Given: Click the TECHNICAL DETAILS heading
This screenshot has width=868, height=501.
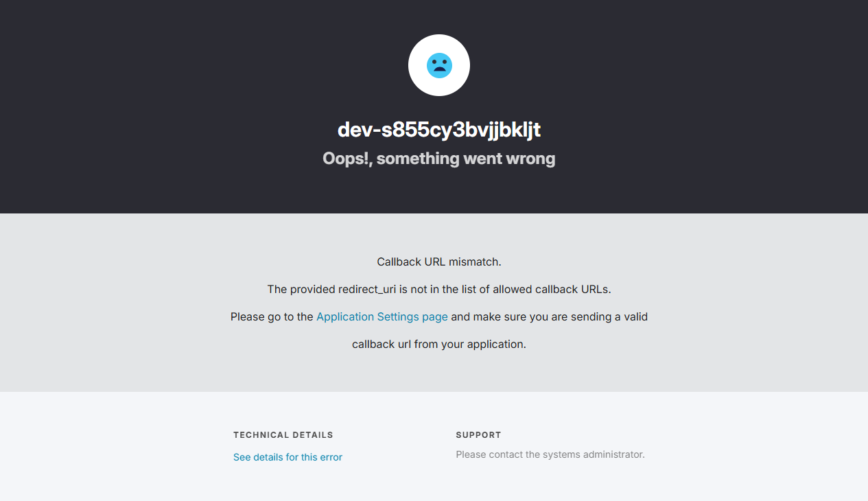Looking at the screenshot, I should pyautogui.click(x=283, y=435).
